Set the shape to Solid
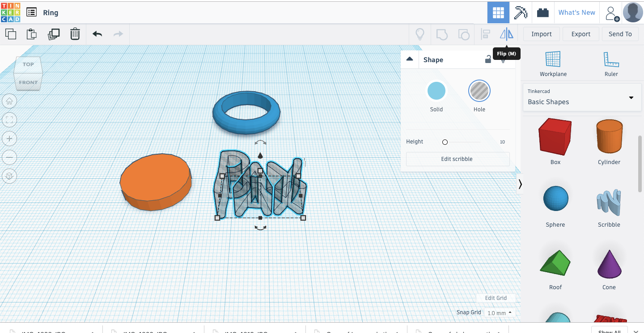 click(x=436, y=91)
